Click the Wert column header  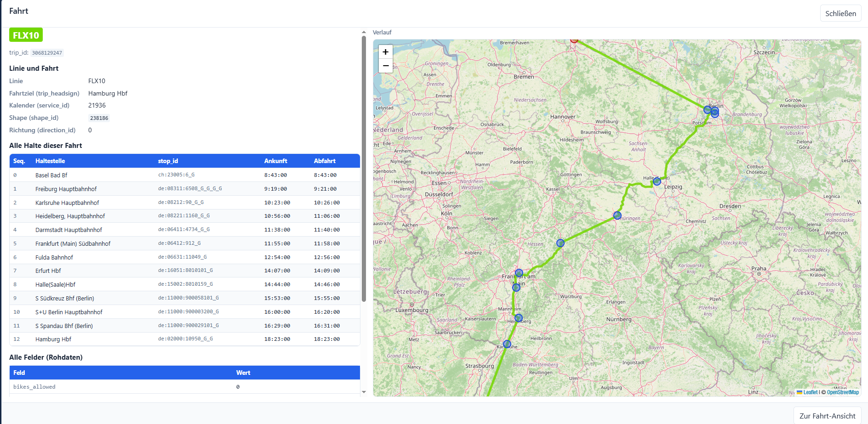(243, 373)
